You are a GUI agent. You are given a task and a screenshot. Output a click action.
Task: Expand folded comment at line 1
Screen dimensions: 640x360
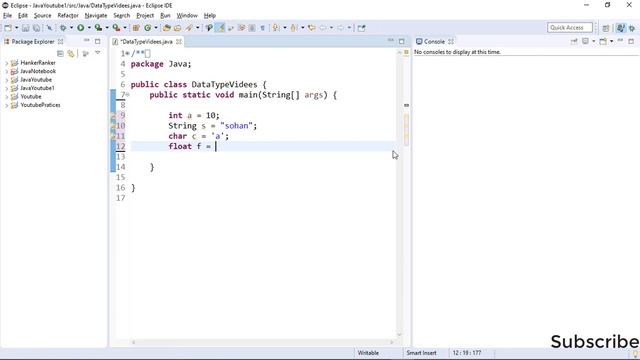coord(128,53)
